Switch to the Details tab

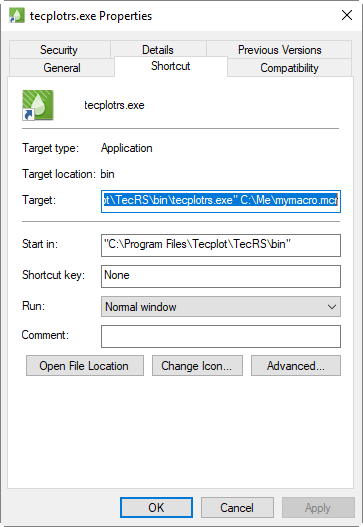coord(158,50)
